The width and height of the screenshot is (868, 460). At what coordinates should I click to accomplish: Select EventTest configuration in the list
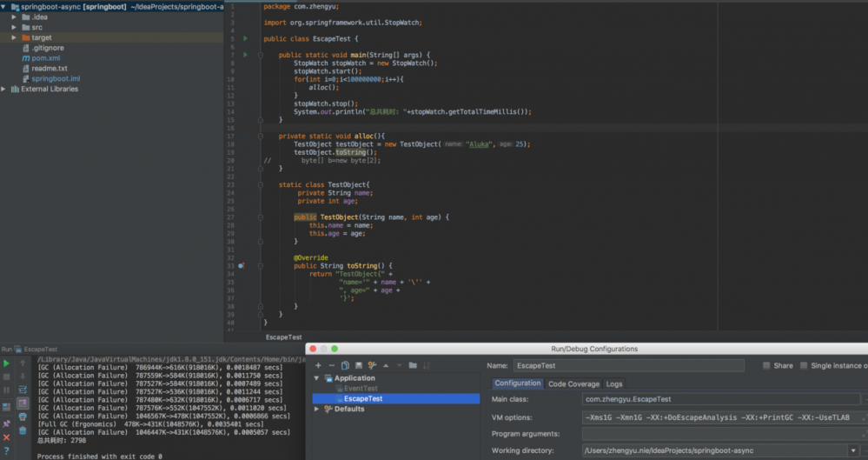361,389
